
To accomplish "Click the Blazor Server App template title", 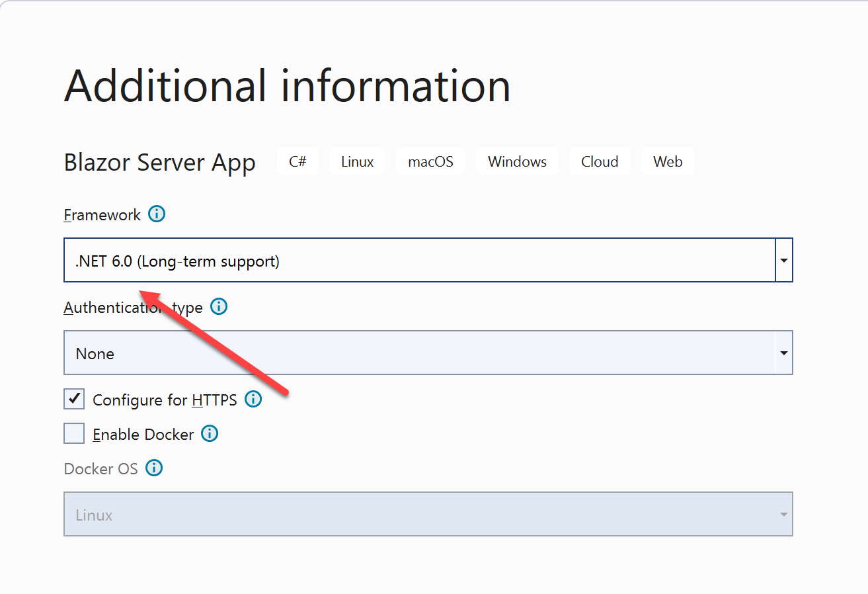I will [x=159, y=163].
